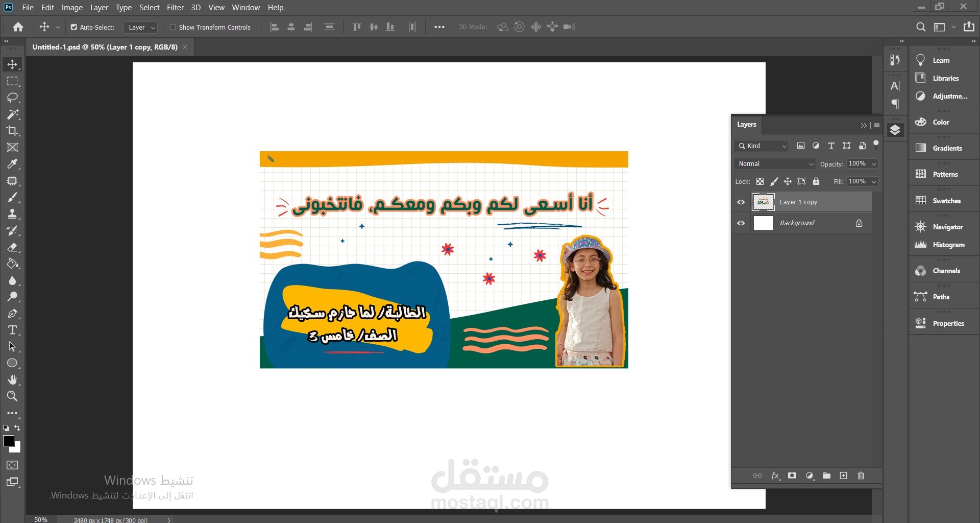980x523 pixels.
Task: Toggle lock image pixels
Action: click(774, 181)
